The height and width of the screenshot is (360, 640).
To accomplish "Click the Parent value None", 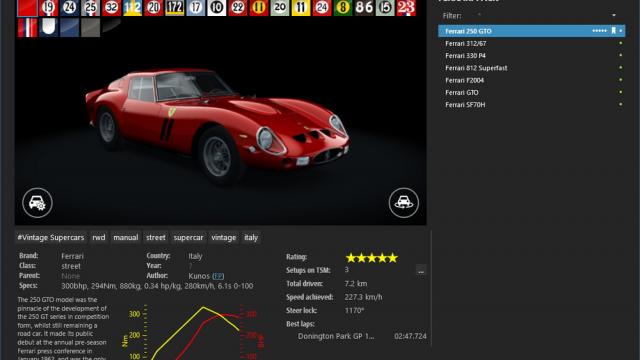I will point(70,276).
